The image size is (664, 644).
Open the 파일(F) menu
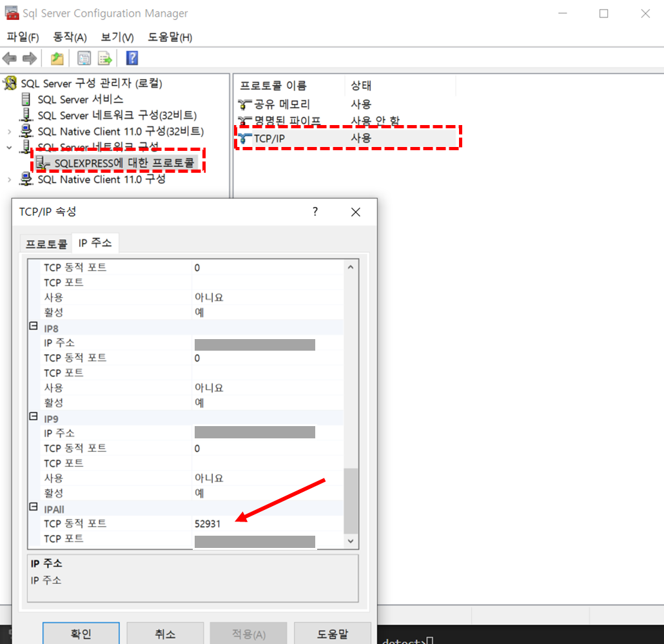pos(23,37)
